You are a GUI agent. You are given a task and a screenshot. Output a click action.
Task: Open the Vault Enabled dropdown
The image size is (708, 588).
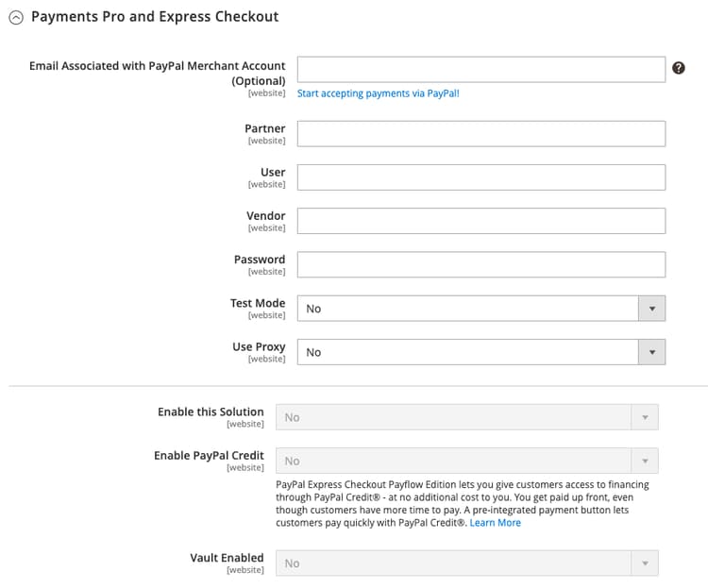pos(453,563)
